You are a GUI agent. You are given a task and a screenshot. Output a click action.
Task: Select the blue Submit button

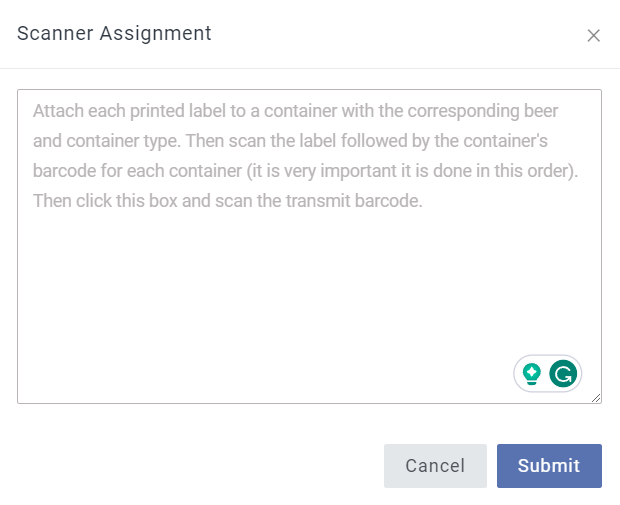click(x=549, y=466)
